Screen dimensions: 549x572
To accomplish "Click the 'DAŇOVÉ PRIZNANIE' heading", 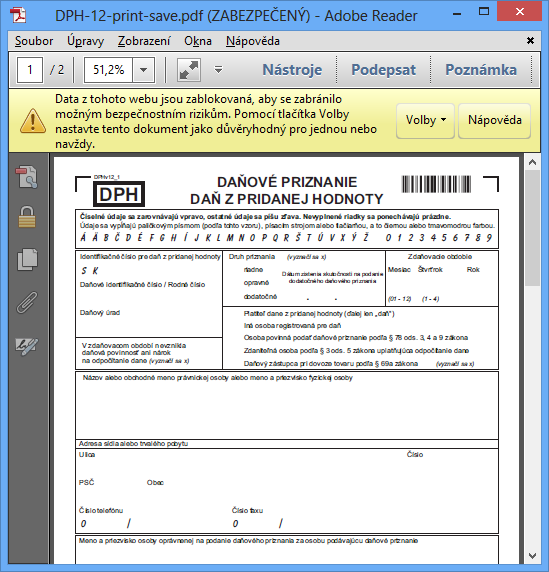I will [287, 182].
